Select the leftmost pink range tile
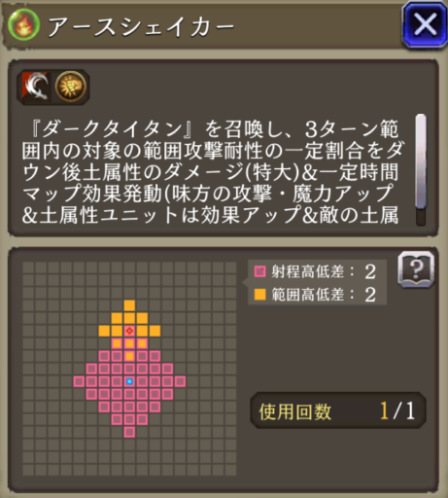448x498 pixels. [x=79, y=381]
